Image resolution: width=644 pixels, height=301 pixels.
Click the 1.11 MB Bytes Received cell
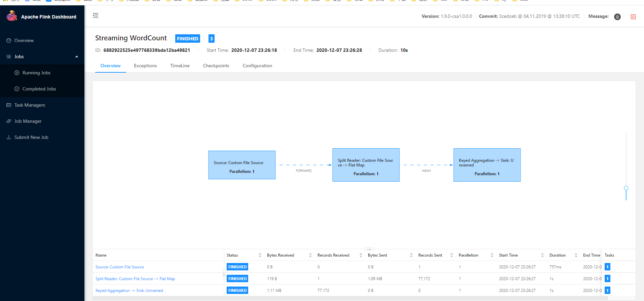pyautogui.click(x=274, y=291)
